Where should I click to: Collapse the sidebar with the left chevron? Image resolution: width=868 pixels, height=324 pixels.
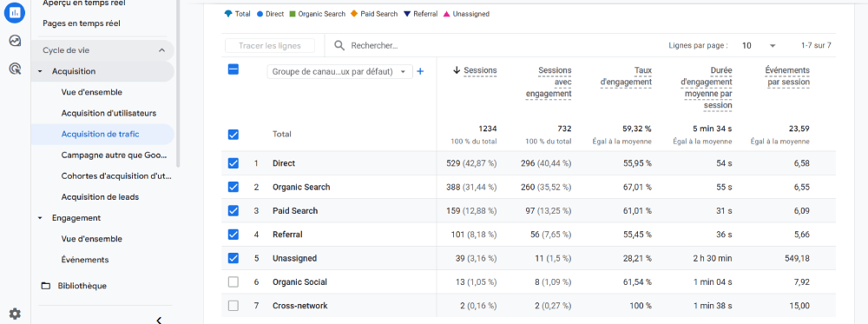[x=159, y=320]
